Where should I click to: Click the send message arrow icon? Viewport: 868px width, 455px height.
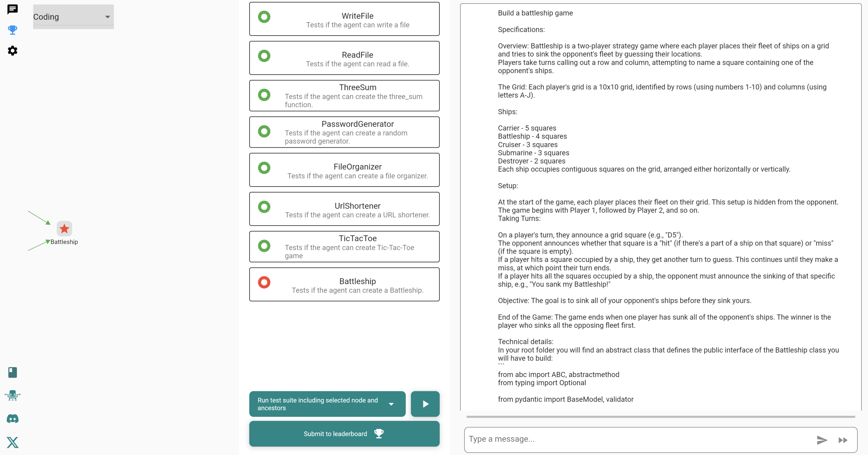pyautogui.click(x=822, y=440)
